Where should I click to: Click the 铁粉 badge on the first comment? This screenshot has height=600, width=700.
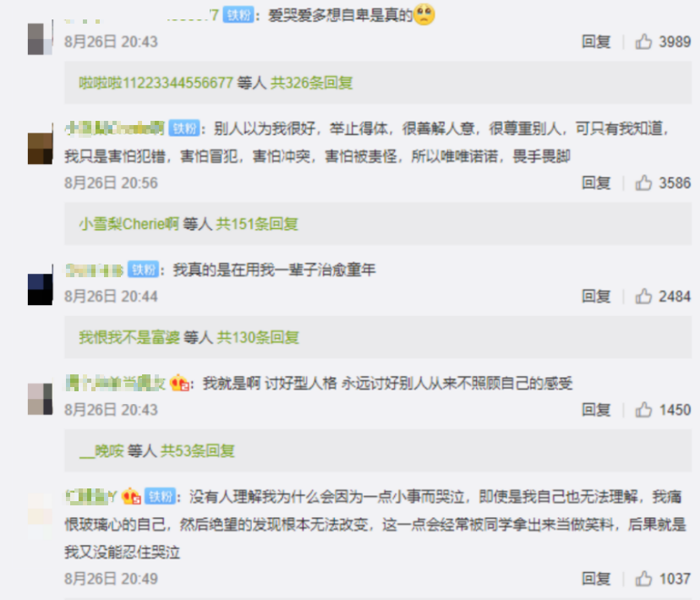238,15
